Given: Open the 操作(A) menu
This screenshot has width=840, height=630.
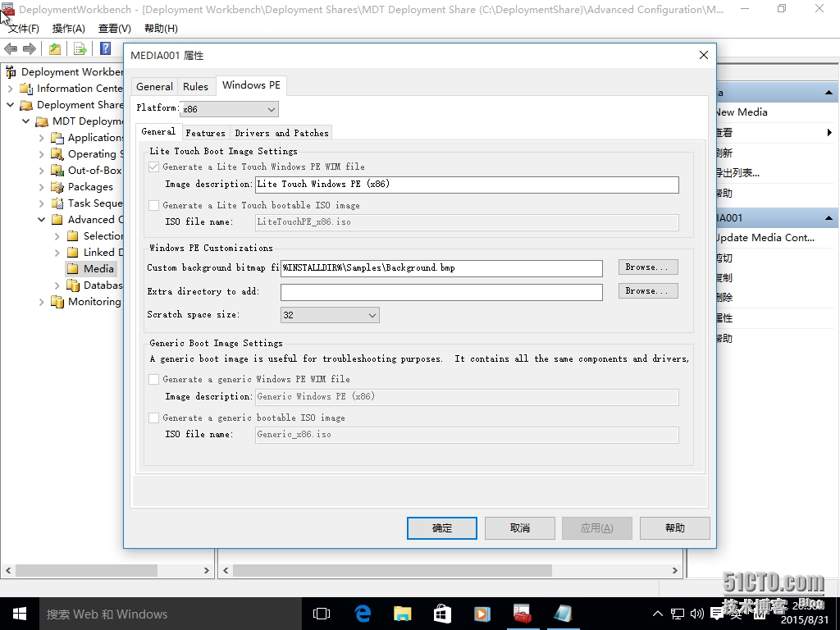Looking at the screenshot, I should (x=69, y=29).
